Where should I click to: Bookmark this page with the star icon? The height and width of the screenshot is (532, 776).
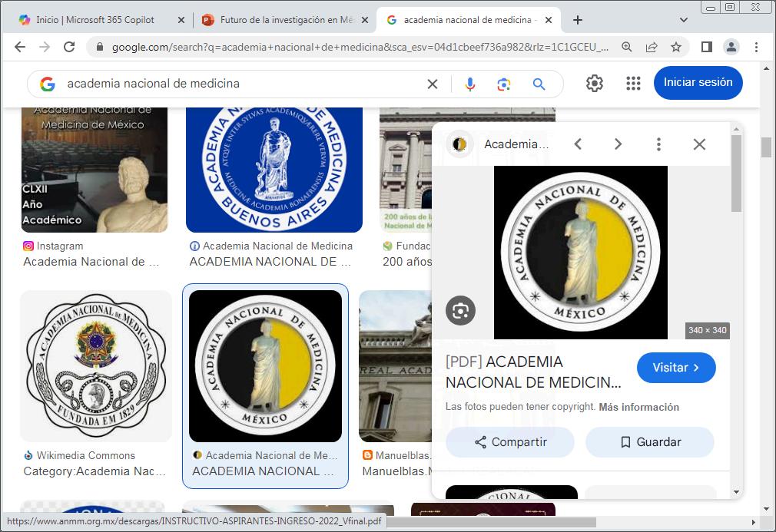click(x=676, y=47)
